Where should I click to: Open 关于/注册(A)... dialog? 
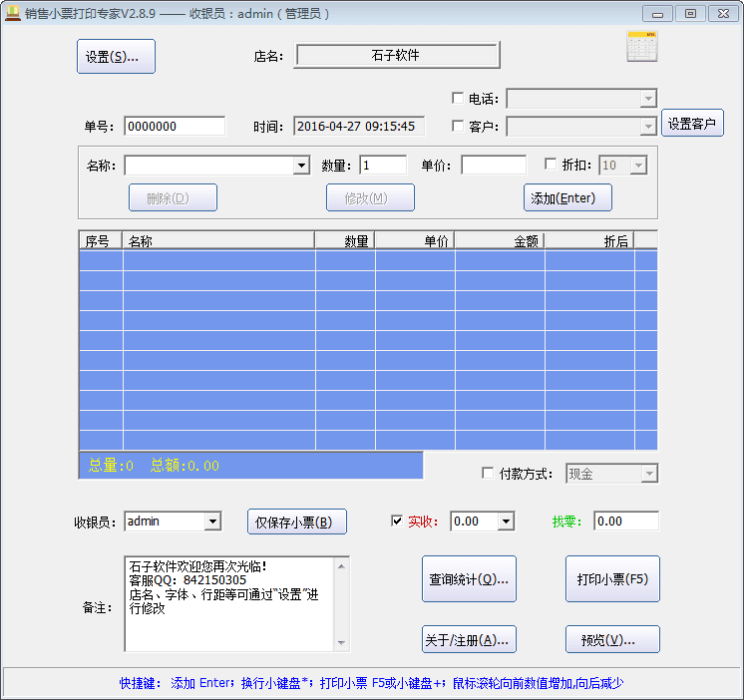click(470, 639)
